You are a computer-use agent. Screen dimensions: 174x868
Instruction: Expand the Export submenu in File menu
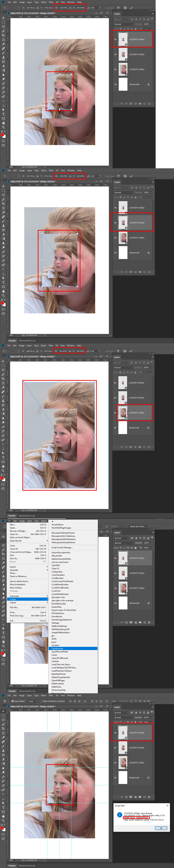coord(27,567)
